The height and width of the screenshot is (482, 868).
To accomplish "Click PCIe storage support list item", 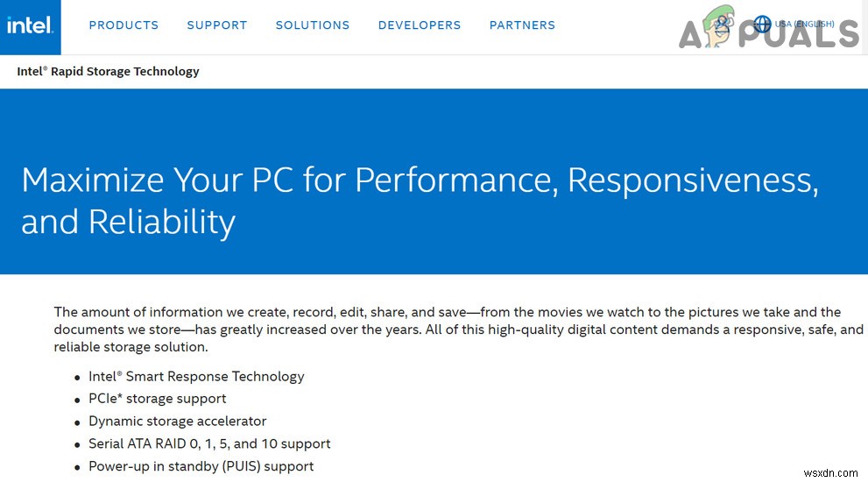I will point(158,399).
